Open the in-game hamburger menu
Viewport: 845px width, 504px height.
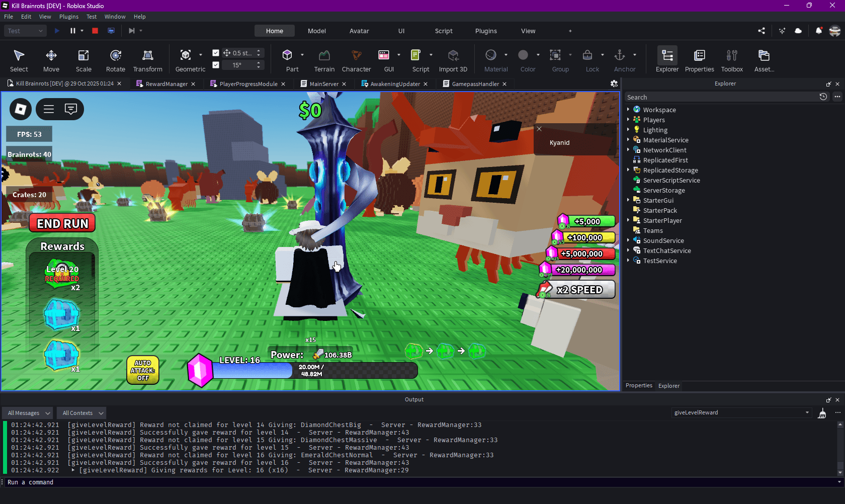click(49, 109)
